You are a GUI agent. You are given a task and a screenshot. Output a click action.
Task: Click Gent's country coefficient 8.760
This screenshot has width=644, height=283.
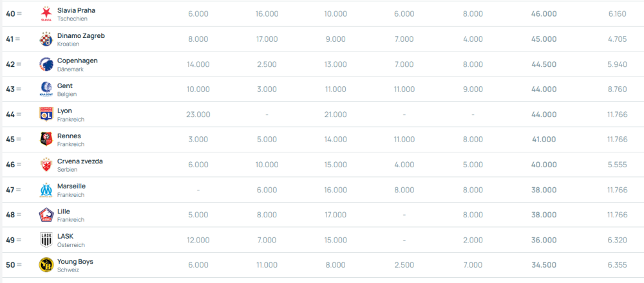pos(616,89)
